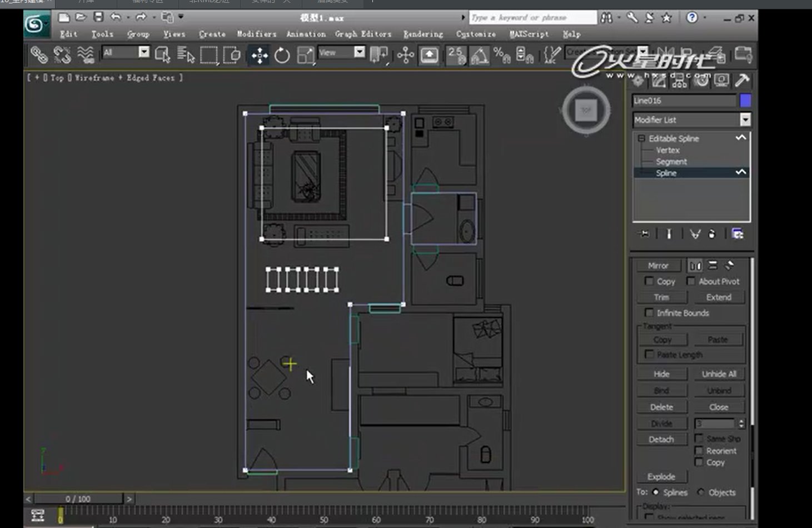
Task: Toggle the Paste Length checkbox
Action: 649,354
